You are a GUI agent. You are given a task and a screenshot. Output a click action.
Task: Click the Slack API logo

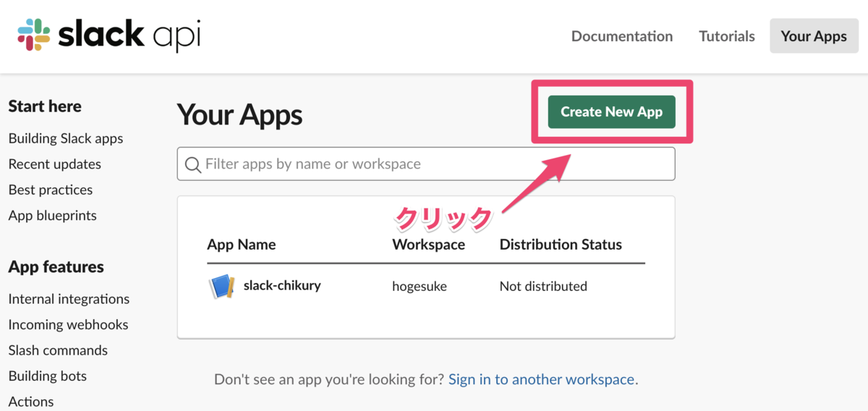coord(109,35)
